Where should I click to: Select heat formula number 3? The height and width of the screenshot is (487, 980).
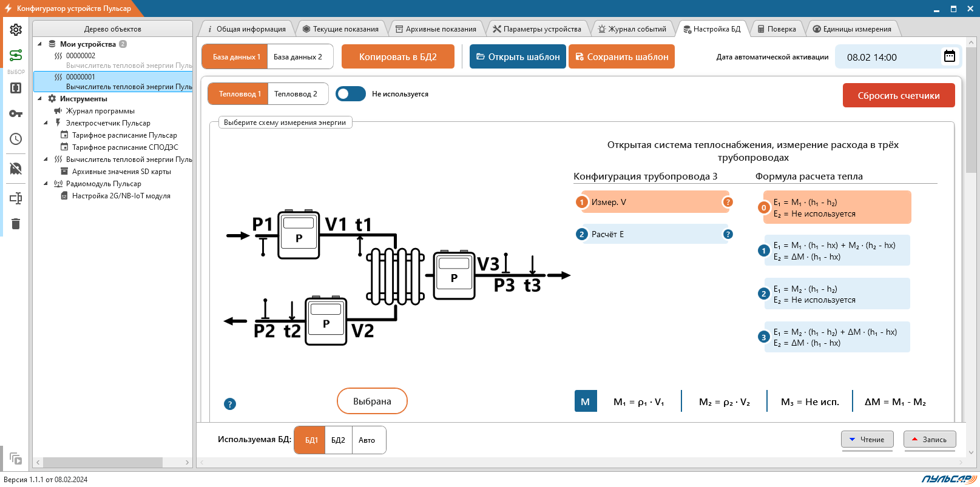[x=837, y=337]
